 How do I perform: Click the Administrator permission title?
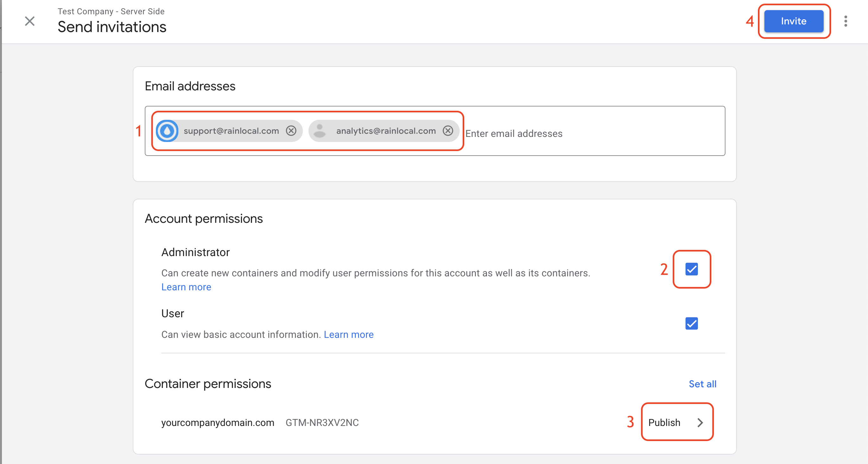tap(195, 252)
